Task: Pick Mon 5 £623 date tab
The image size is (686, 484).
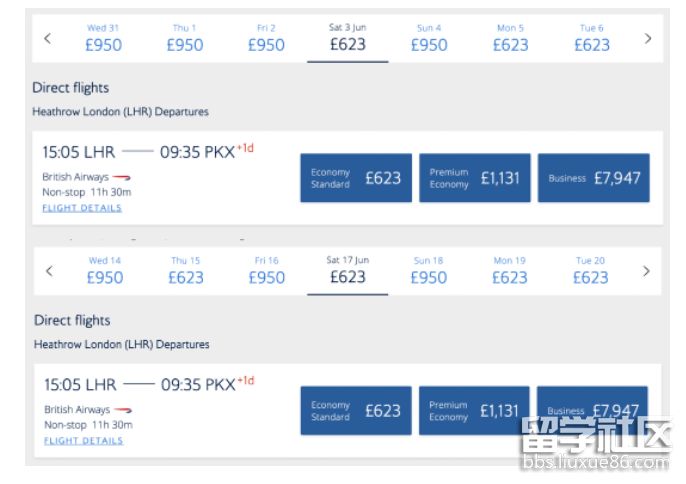Action: click(510, 38)
